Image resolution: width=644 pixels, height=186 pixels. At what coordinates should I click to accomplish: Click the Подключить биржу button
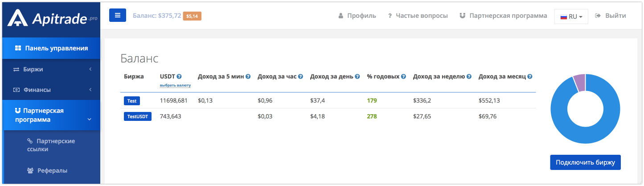point(585,162)
